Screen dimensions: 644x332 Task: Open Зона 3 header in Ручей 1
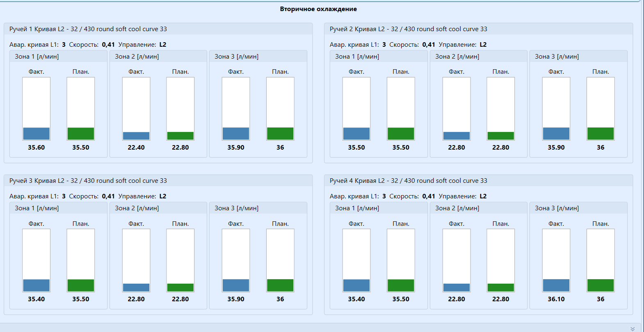tap(236, 57)
